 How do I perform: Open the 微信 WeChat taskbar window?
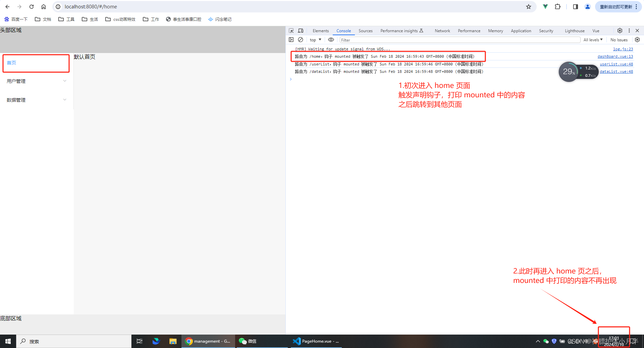point(262,341)
